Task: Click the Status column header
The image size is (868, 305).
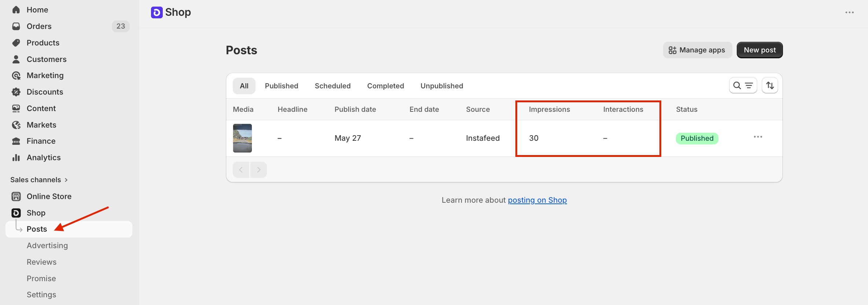Action: point(687,110)
